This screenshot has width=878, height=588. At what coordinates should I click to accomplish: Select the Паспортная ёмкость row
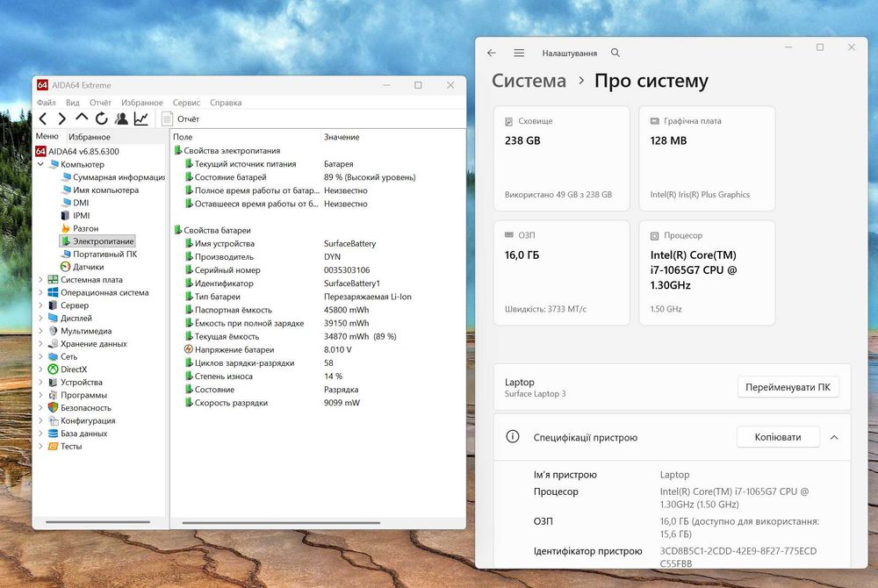click(x=318, y=310)
